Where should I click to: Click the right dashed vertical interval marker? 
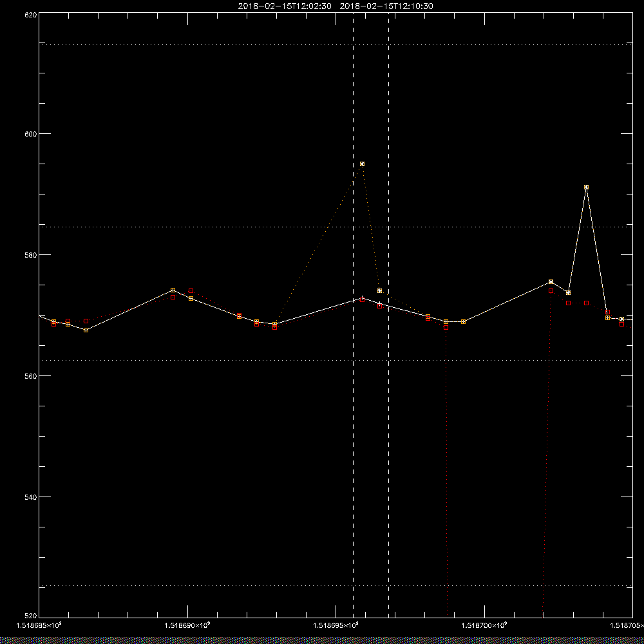pyautogui.click(x=388, y=316)
